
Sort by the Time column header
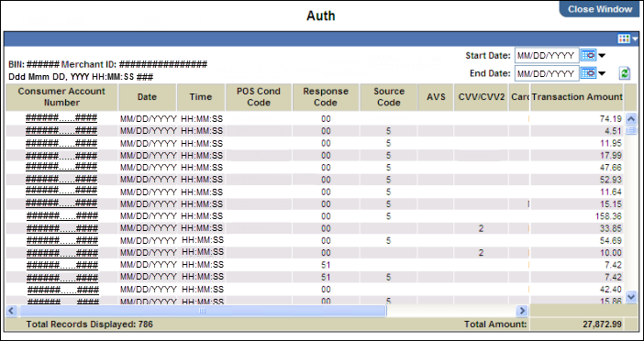pyautogui.click(x=201, y=97)
